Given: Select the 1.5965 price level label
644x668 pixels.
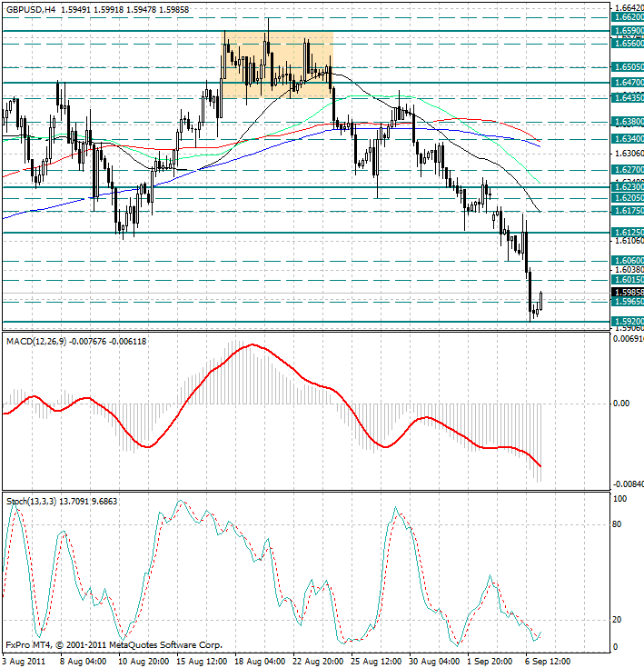Looking at the screenshot, I should pyautogui.click(x=628, y=302).
